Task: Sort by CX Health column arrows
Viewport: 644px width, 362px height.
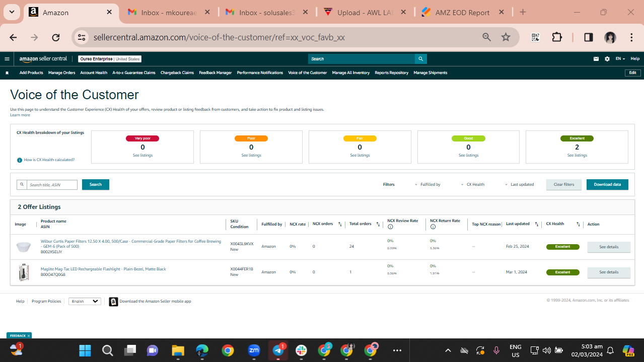Action: click(578, 224)
